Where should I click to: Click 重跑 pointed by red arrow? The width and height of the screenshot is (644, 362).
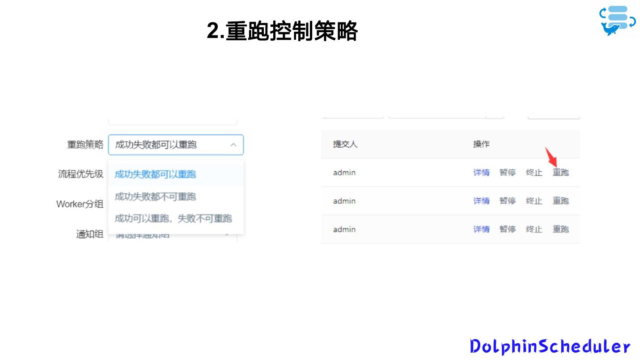coord(560,173)
